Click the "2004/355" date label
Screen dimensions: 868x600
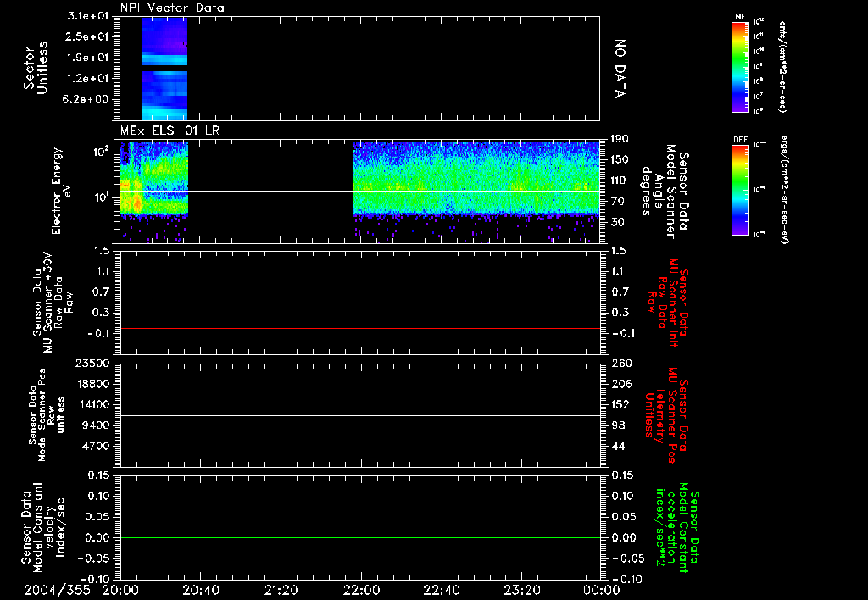coord(57,590)
